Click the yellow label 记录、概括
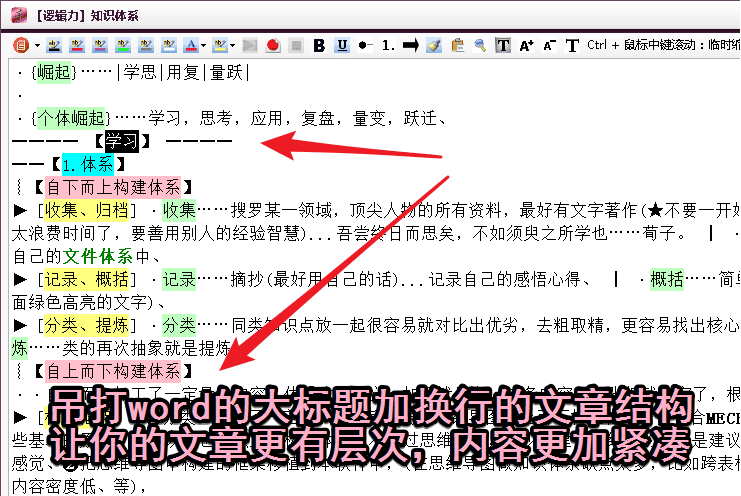The height and width of the screenshot is (496, 741). pos(86,279)
